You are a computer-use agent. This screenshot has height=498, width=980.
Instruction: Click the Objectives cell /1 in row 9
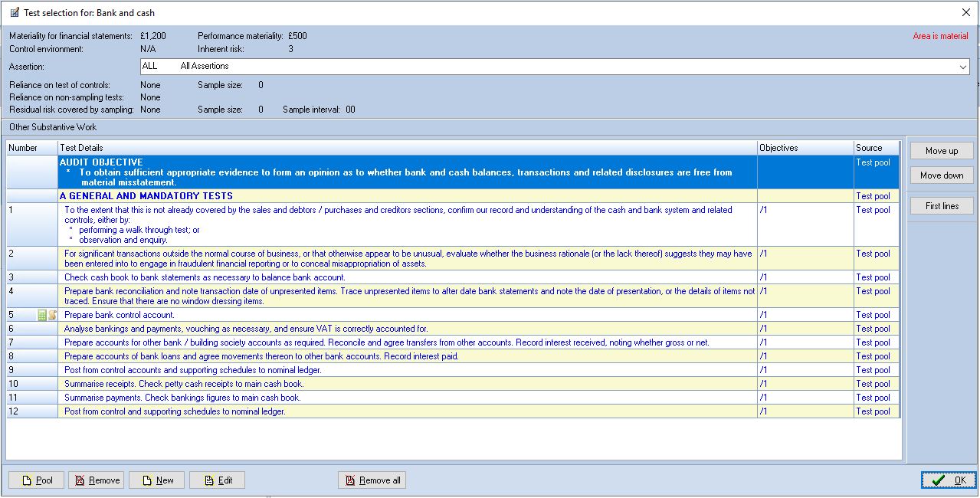coord(805,370)
